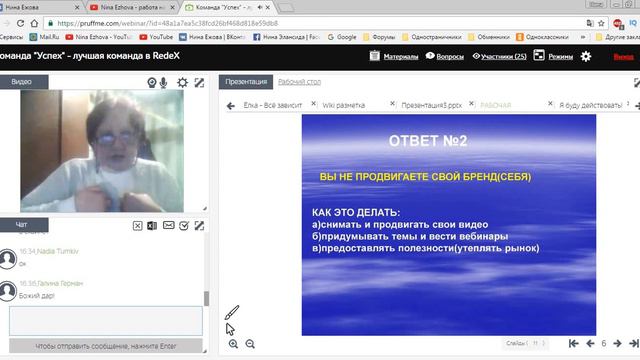Open the 'Елка - Всё зависит' presentation tab
Image resolution: width=640 pixels, height=360 pixels.
click(x=273, y=105)
